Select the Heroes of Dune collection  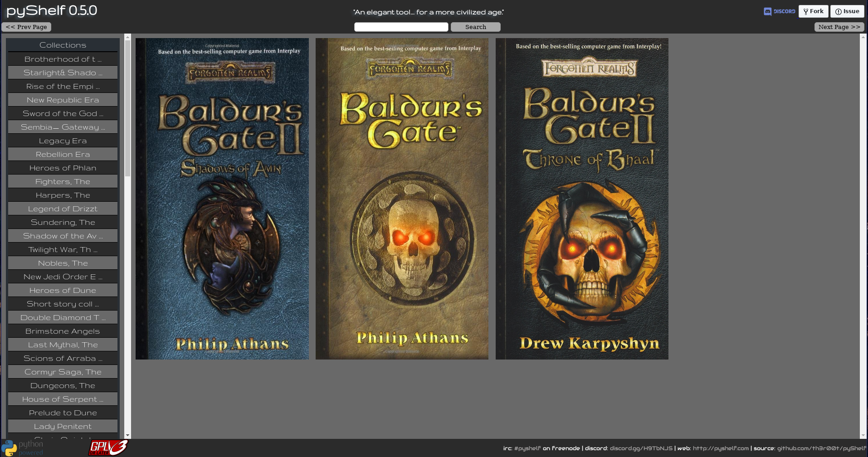(63, 290)
